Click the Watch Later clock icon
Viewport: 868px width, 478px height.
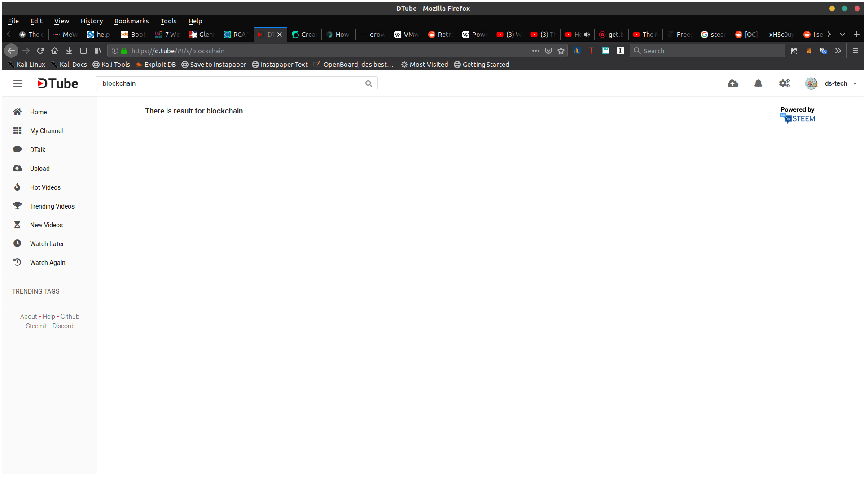click(x=18, y=243)
